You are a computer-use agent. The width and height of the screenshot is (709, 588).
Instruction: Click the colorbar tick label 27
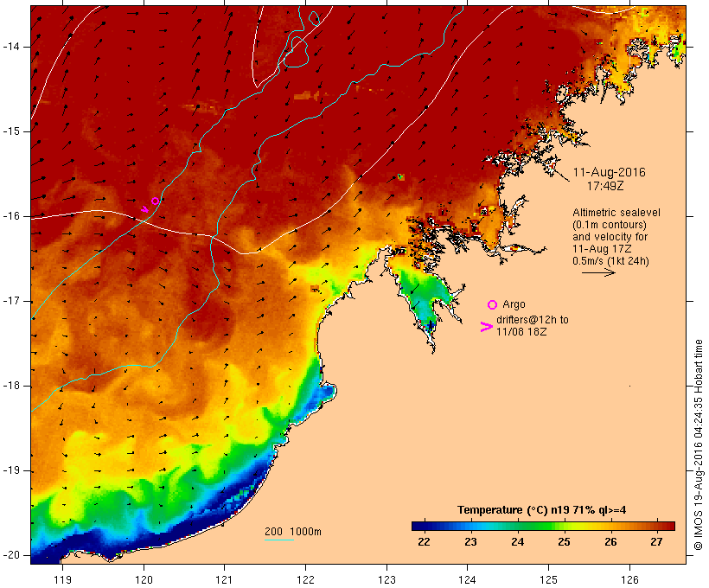tap(656, 542)
